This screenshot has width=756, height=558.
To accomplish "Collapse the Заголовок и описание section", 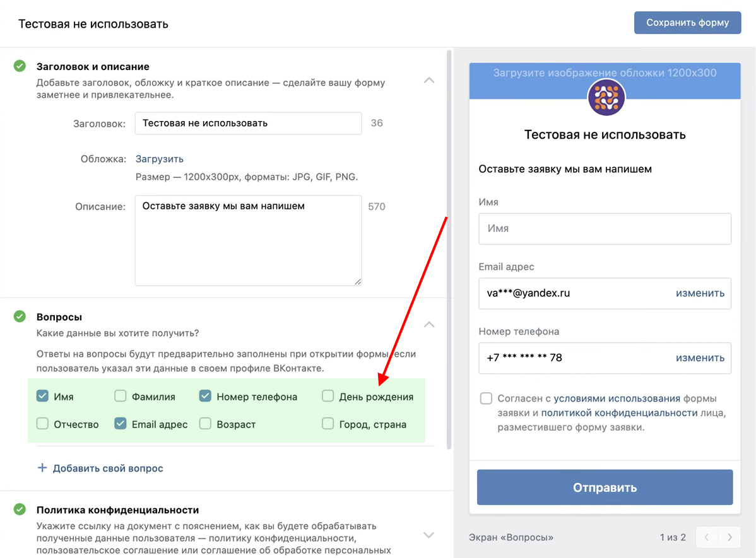I will pyautogui.click(x=429, y=81).
